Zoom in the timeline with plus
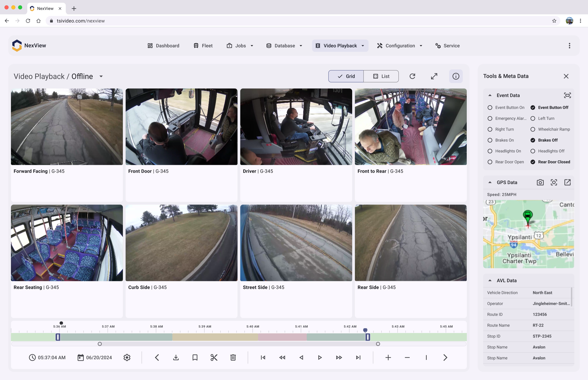Viewport: 588px width, 380px height. click(x=388, y=357)
